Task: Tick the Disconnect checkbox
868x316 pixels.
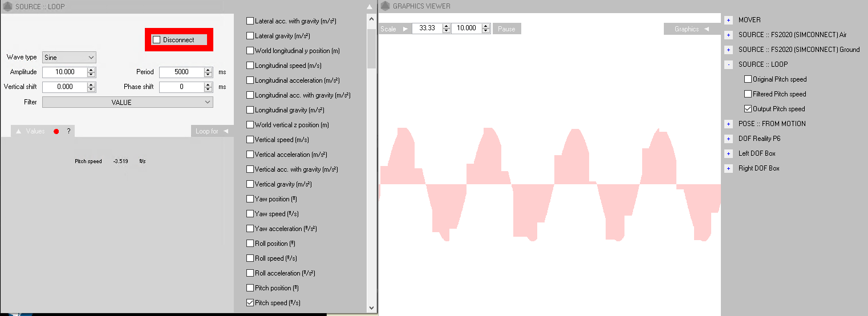Action: pos(156,40)
